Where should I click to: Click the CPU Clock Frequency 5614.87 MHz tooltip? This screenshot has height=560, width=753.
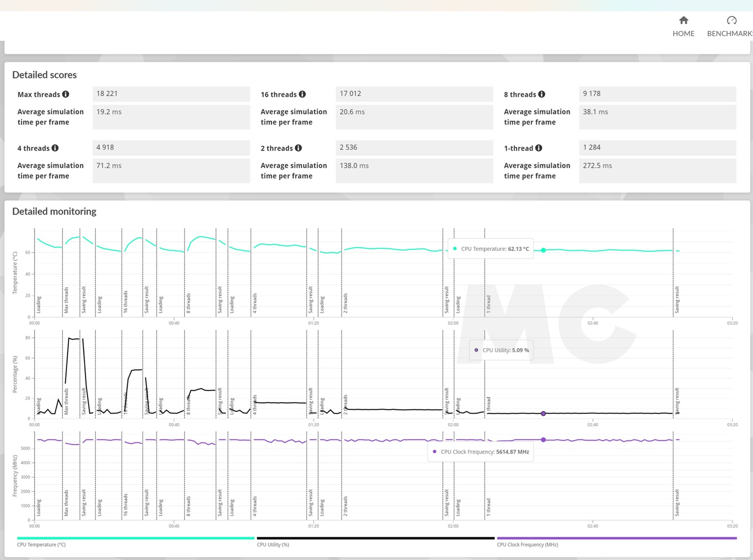(x=481, y=452)
